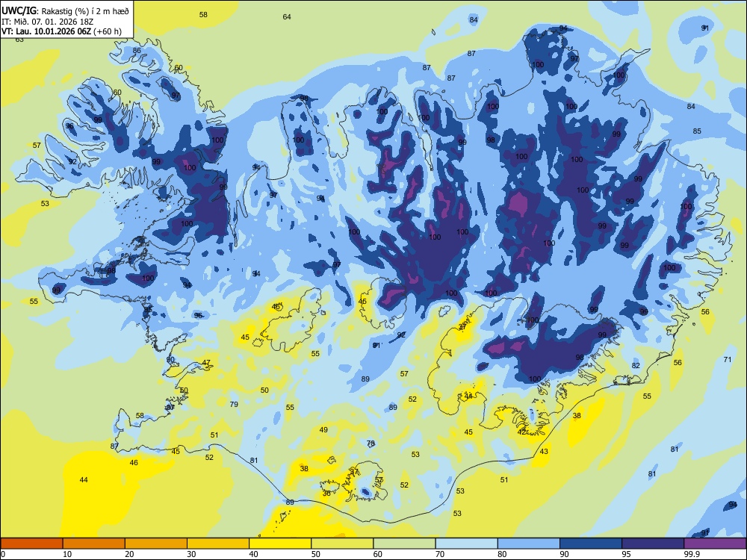Click the map value '85' in the northeast sea
The width and height of the screenshot is (747, 560).
click(x=697, y=131)
